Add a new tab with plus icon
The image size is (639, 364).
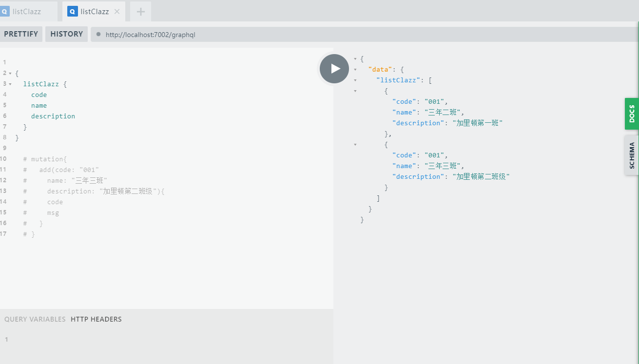click(141, 12)
